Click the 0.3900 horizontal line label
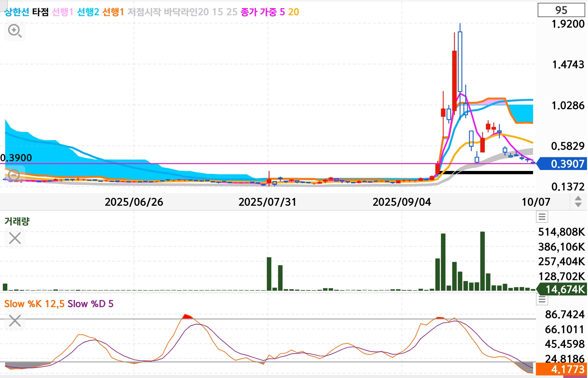The height and width of the screenshot is (378, 588). (x=16, y=158)
